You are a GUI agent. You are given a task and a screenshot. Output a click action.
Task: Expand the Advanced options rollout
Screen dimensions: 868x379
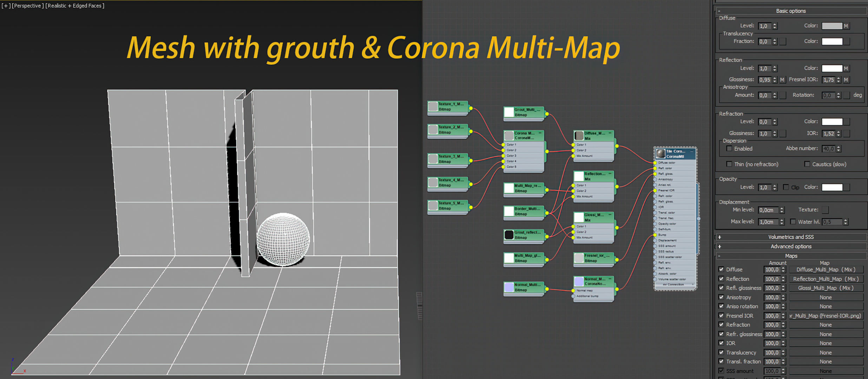791,246
